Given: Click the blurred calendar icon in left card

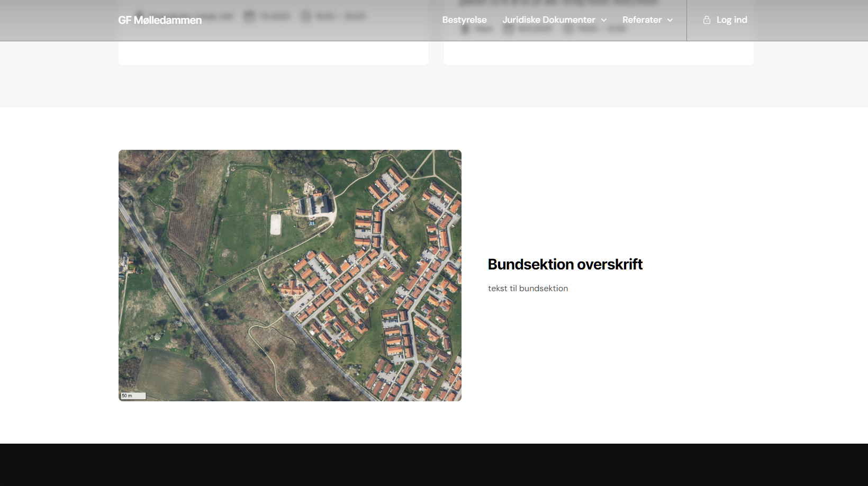Looking at the screenshot, I should click(x=249, y=16).
